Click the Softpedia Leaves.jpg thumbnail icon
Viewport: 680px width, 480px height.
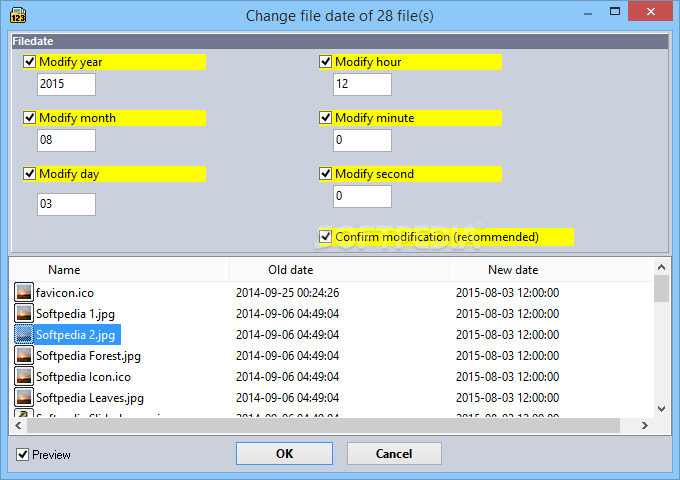point(23,397)
